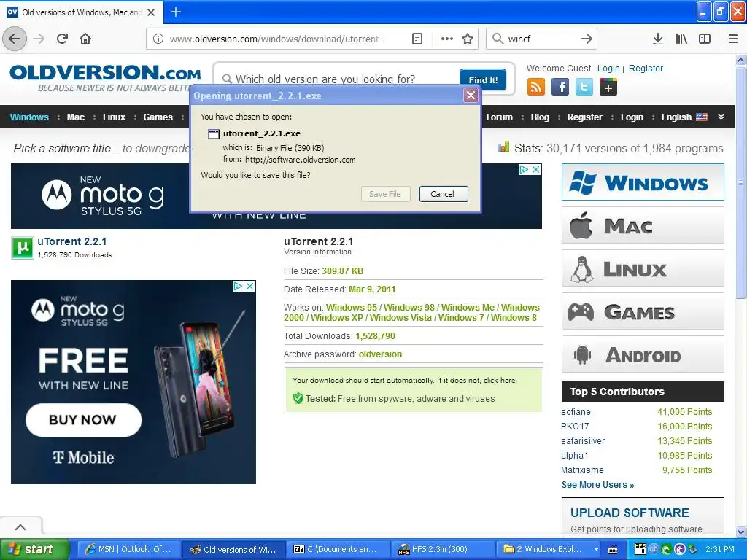Open the sofiane contributor profile
This screenshot has width=747, height=560.
tap(576, 412)
